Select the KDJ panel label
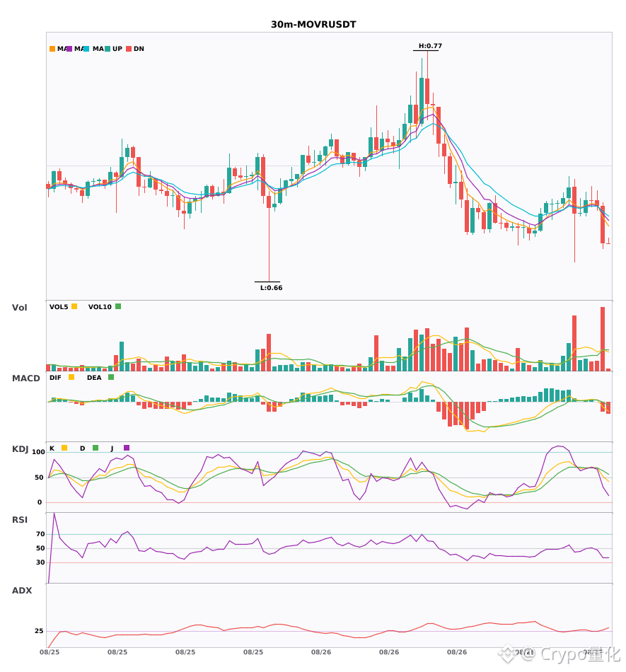This screenshot has height=672, width=626. click(20, 449)
